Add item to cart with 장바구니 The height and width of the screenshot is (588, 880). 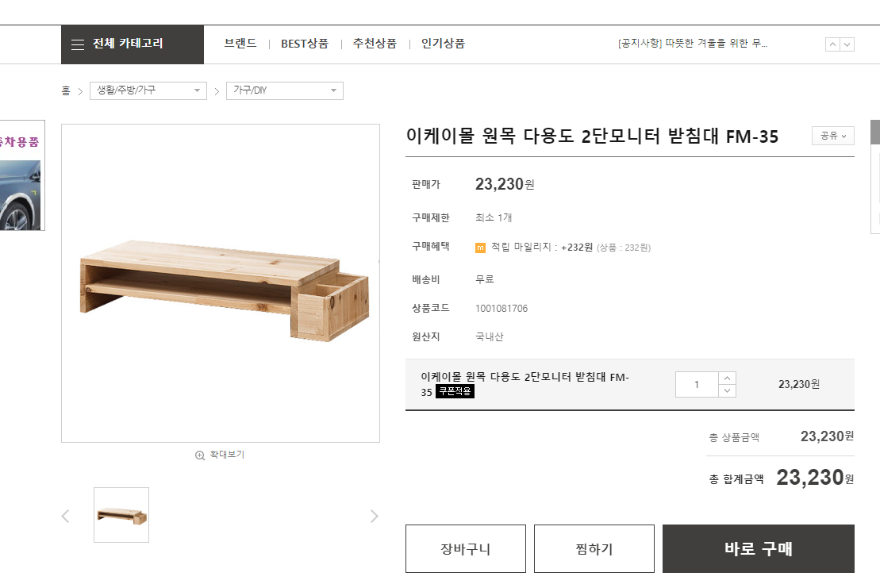(466, 548)
